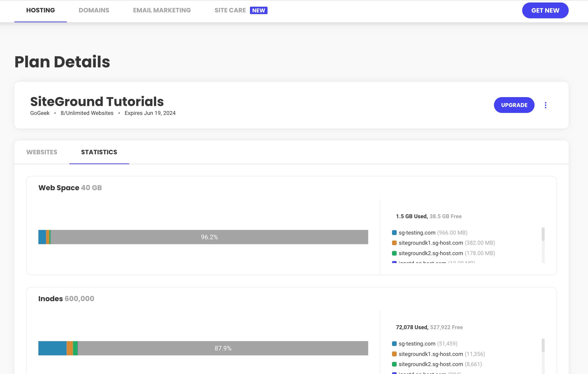The height and width of the screenshot is (374, 588).
Task: Click the Upgrade button
Action: coord(514,105)
